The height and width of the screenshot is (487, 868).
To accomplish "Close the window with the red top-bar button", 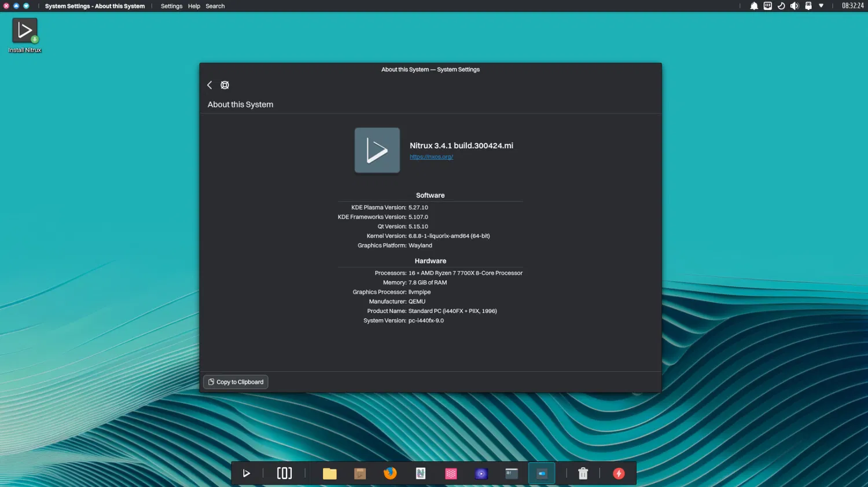I will coord(6,6).
